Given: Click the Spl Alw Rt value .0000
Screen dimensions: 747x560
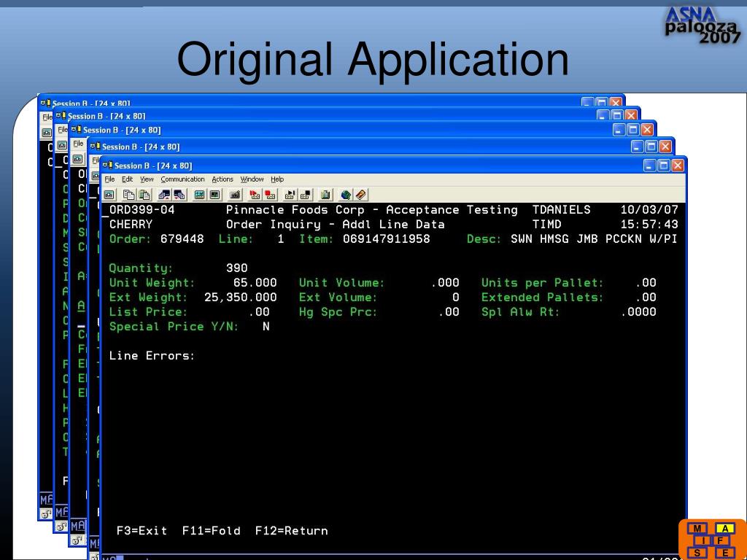Looking at the screenshot, I should click(638, 312).
